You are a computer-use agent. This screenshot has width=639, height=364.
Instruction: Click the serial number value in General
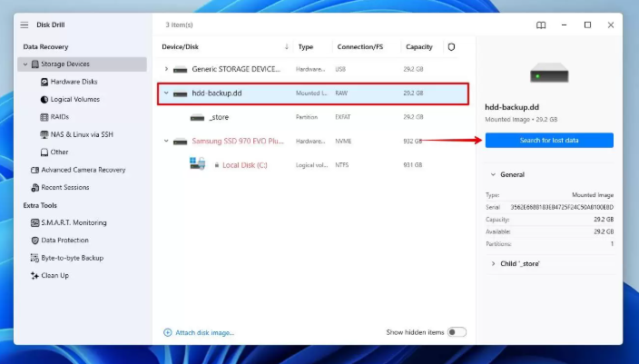tap(562, 207)
